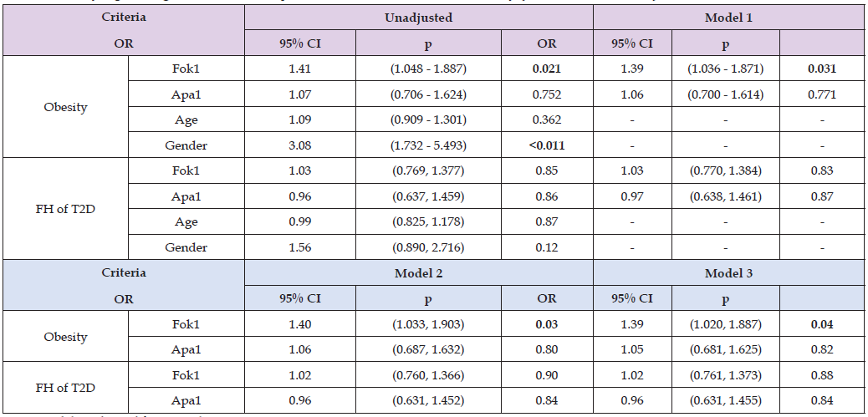The width and height of the screenshot is (868, 417).
Task: Click the 1.56 value in Gender row
Action: point(299,247)
